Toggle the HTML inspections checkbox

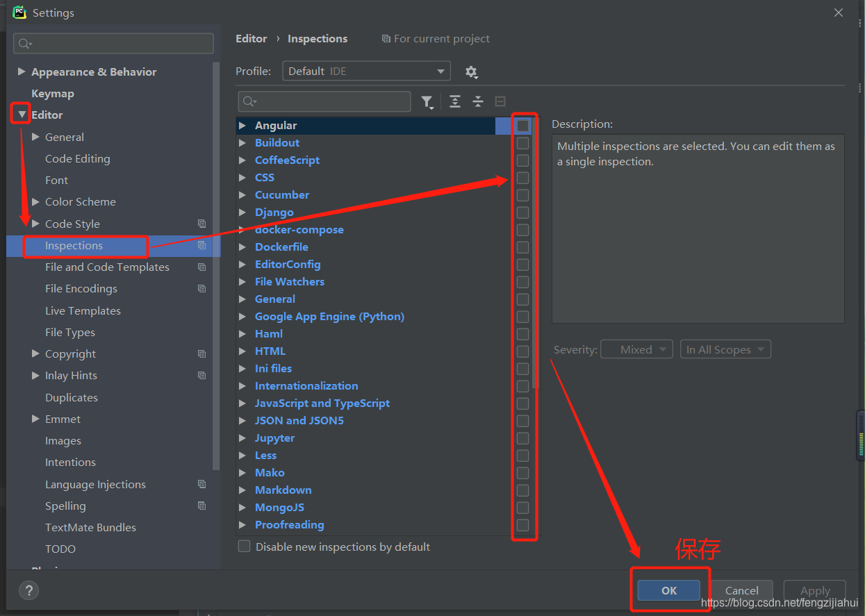tap(523, 351)
